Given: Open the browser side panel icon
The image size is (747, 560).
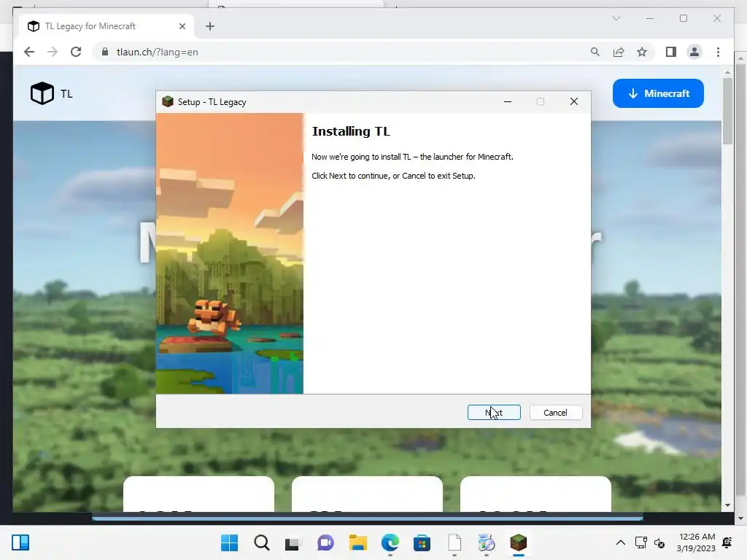Looking at the screenshot, I should (x=671, y=52).
